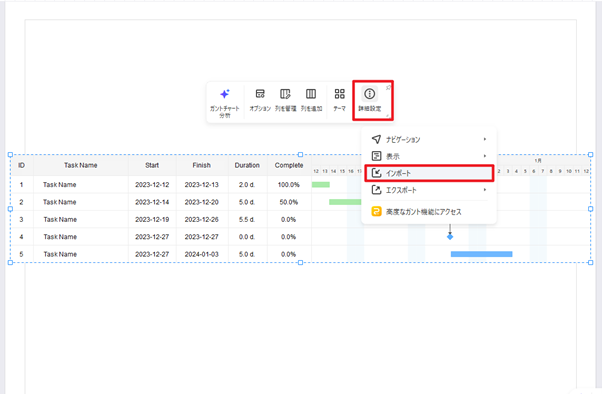
Task: Select the 5.5 d. duration cell
Action: (247, 220)
